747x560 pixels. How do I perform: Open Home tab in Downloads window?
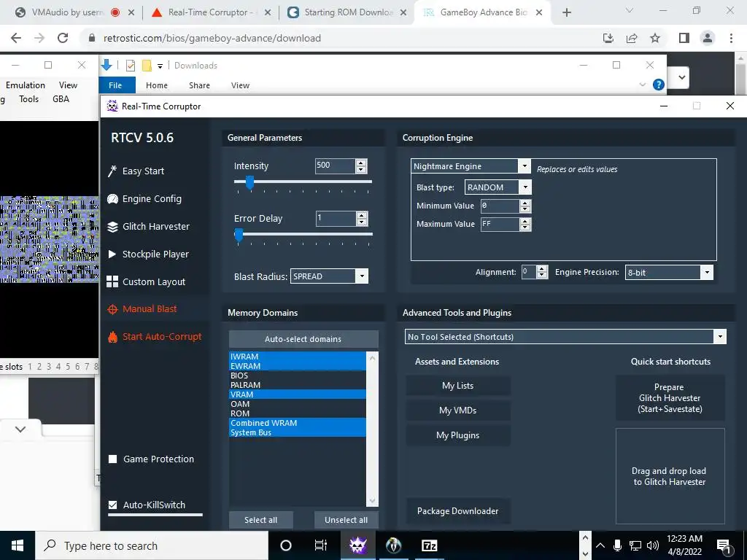[x=157, y=85]
